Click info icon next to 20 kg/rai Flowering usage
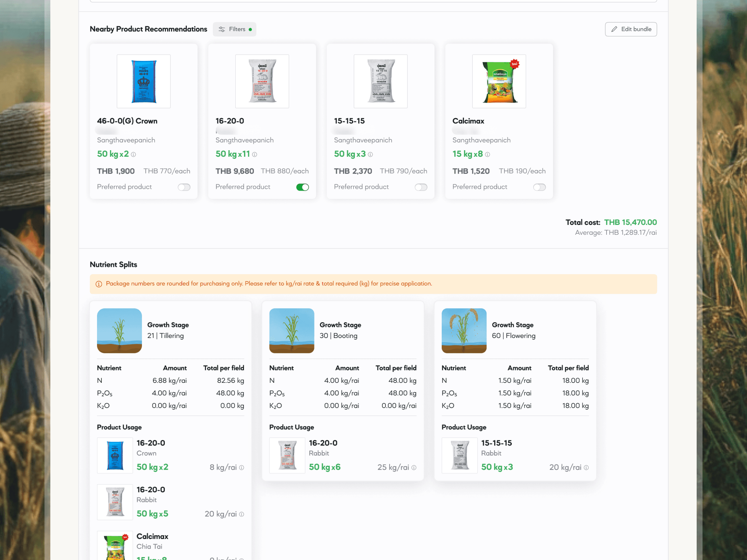Screen dimensions: 747x560 coord(586,468)
